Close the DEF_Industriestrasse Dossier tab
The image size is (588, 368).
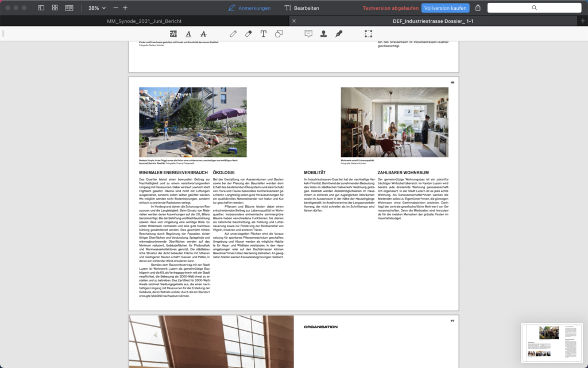pos(294,21)
